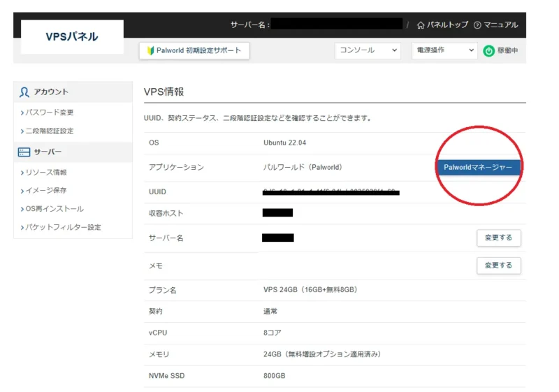Click 変更する in the メモ row
559x392 pixels.
(x=499, y=266)
